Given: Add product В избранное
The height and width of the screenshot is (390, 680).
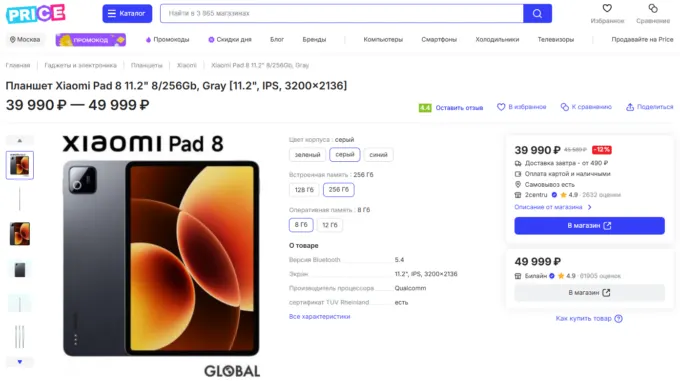Looking at the screenshot, I should (x=521, y=107).
